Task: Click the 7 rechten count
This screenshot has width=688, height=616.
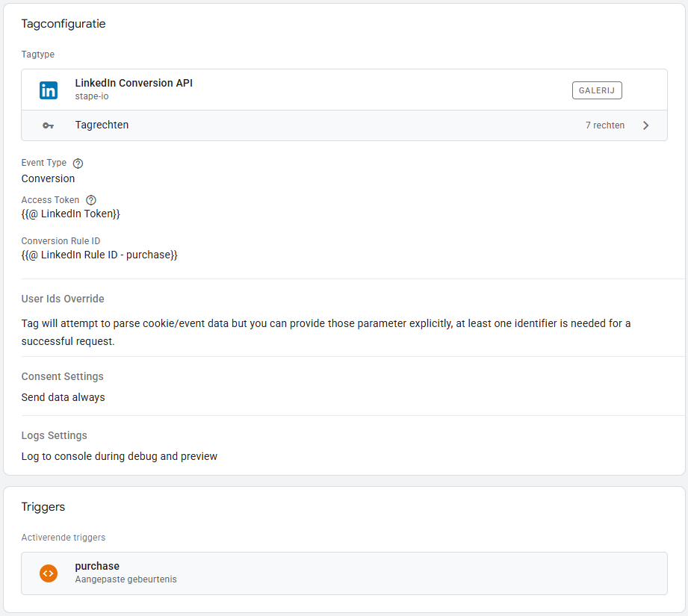Action: [604, 125]
